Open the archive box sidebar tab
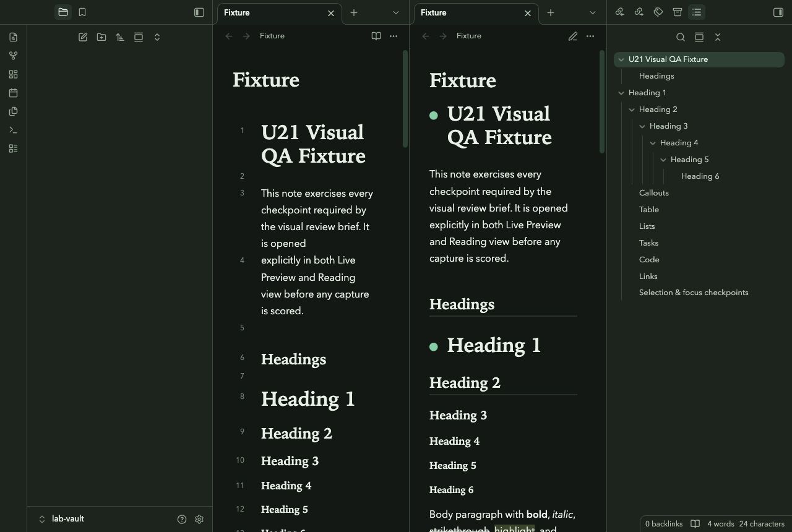 678,12
